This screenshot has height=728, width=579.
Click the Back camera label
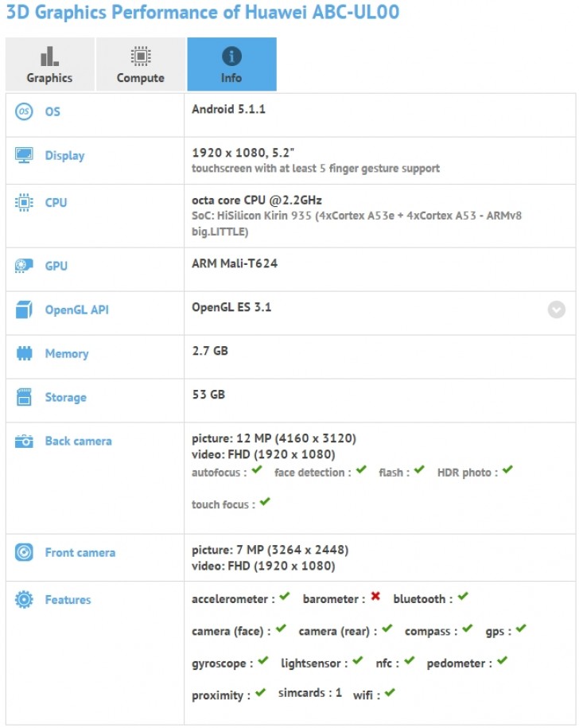78,441
